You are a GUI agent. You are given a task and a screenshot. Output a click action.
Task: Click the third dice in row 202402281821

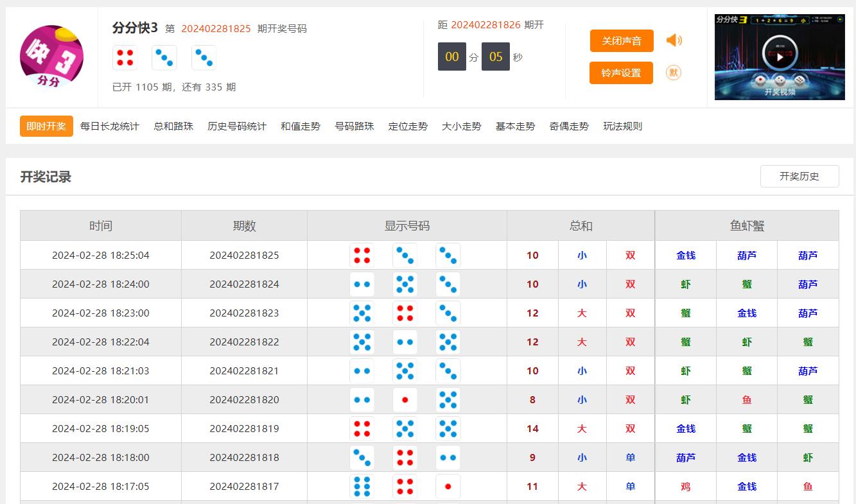448,371
